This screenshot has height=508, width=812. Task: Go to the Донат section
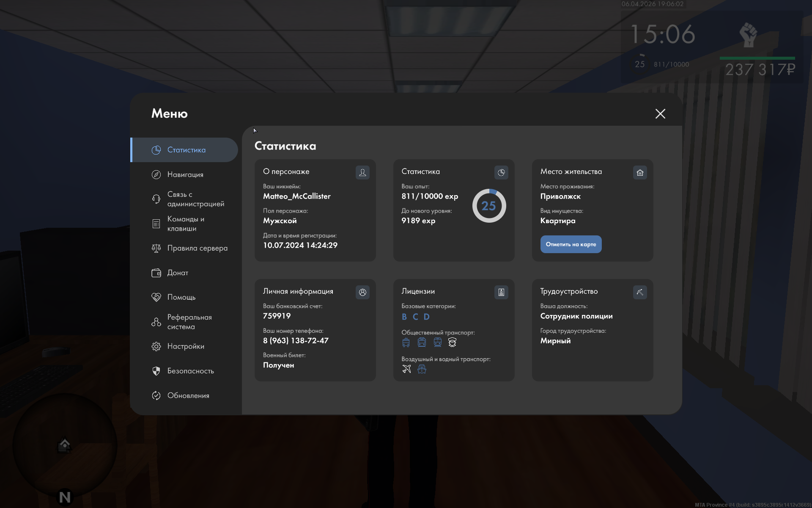pyautogui.click(x=178, y=273)
